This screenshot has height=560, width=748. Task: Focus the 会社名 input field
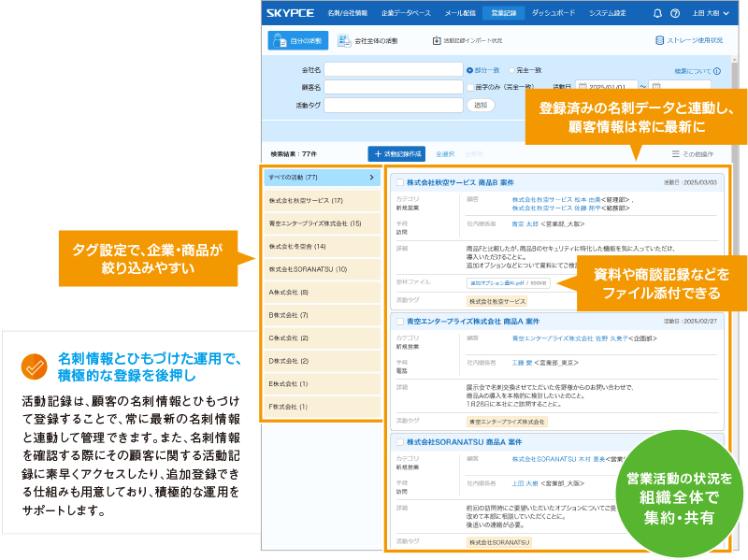[394, 69]
